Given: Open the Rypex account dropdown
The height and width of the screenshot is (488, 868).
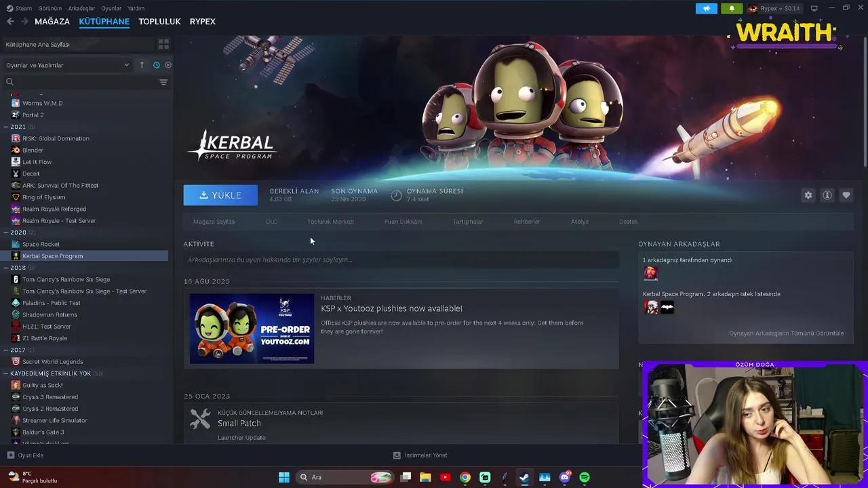Looking at the screenshot, I should pos(774,8).
